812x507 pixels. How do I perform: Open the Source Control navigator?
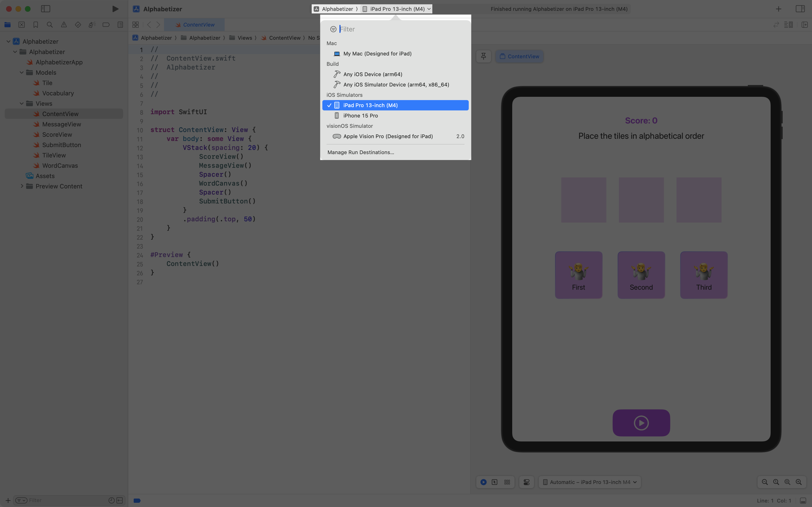pos(21,24)
